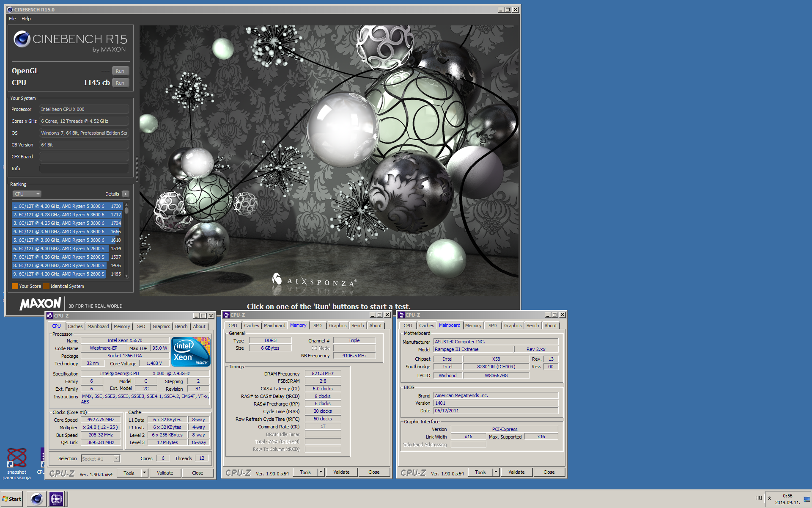Click the MAXON logo at the bottom
Viewport: 812px width, 508px height.
(x=41, y=304)
